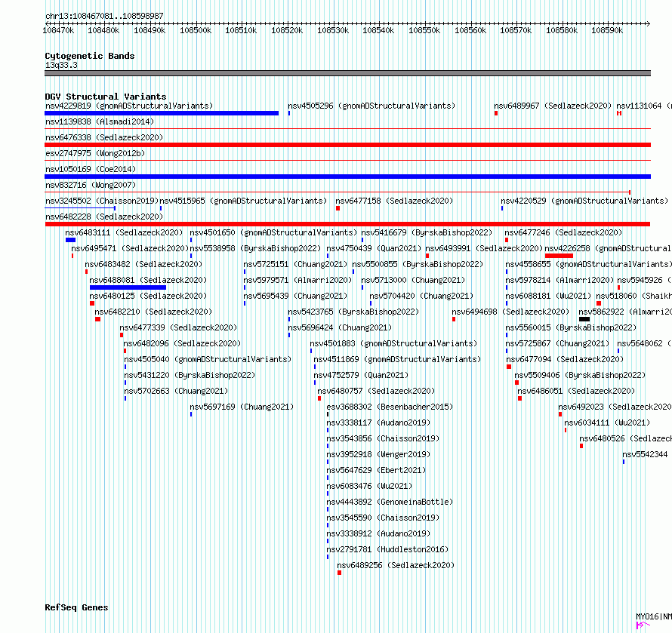Click esv3688302 (Besenbacher2015) label
672x633 pixels.
[390, 407]
